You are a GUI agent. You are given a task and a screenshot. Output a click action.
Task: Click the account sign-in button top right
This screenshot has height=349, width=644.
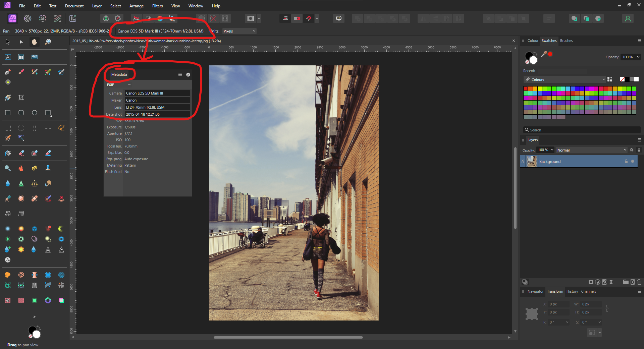point(628,18)
